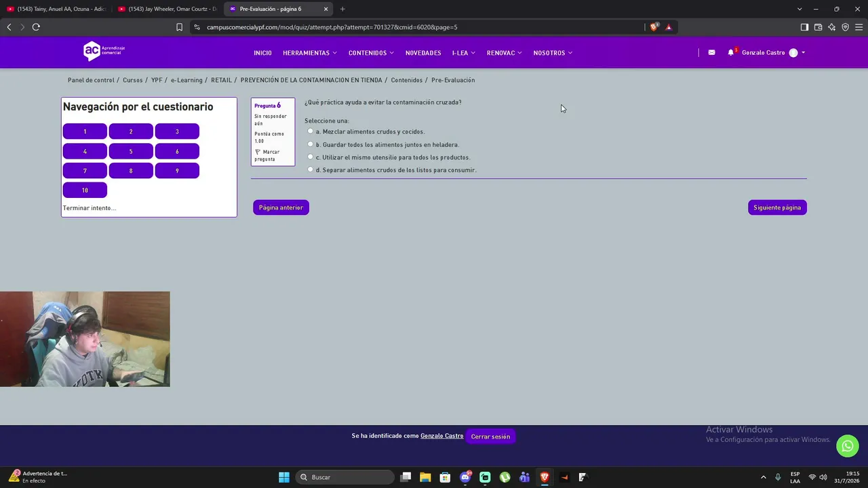Open the PREVENCIÓN DE LA CONTAMINACION EN TIENDA breadcrumb
This screenshot has width=868, height=488.
coord(311,80)
